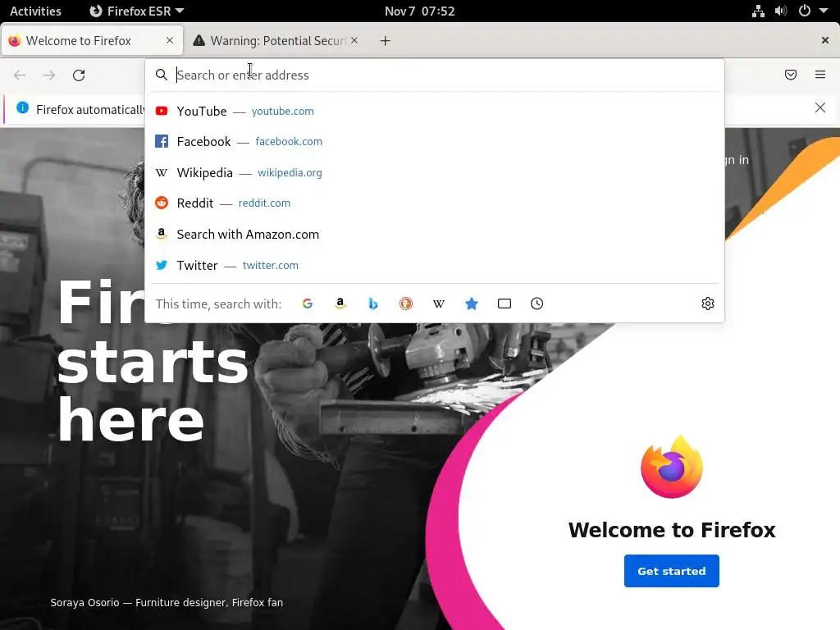This screenshot has width=840, height=630.
Task: Select the YouTube suggestion
Action: coord(435,111)
